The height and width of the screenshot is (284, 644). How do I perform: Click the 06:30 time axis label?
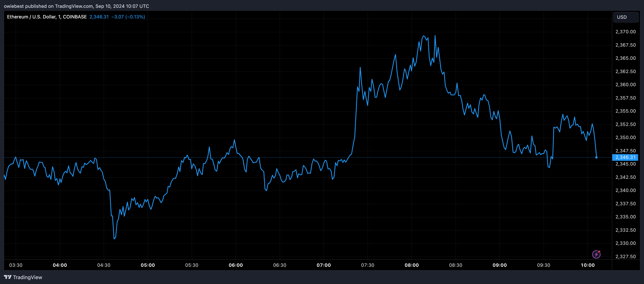click(x=280, y=265)
